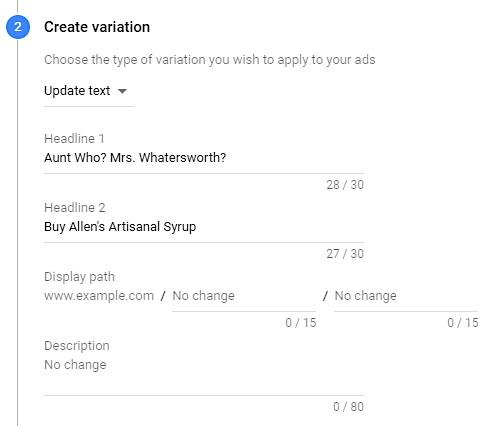Focus the Headline 1 field with Aunt Who text

(204, 158)
